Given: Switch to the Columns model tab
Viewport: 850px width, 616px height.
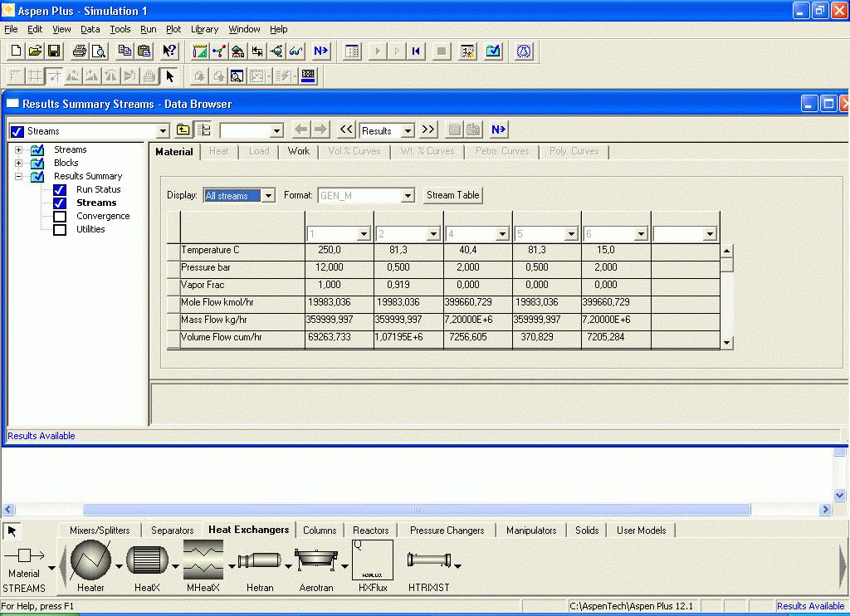Looking at the screenshot, I should pos(320,530).
